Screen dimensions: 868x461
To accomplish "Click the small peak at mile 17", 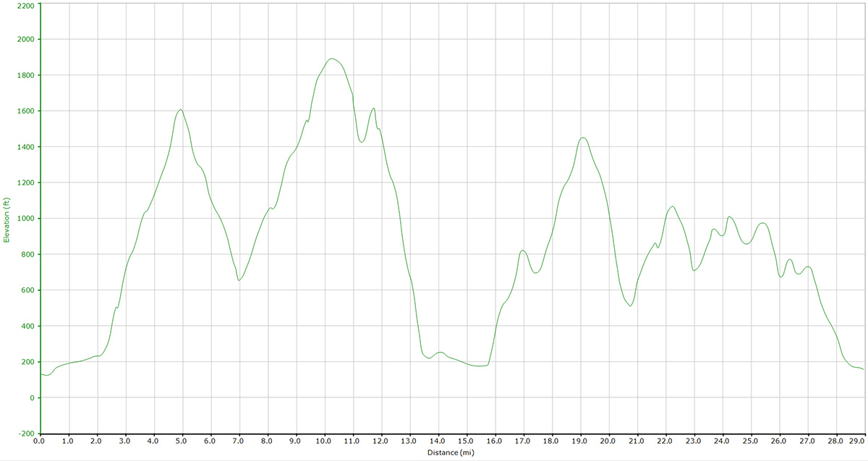I will 522,250.
